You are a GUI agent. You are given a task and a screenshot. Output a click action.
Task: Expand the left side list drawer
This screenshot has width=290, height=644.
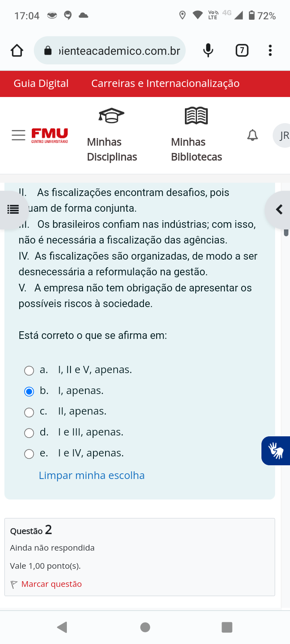[13, 209]
